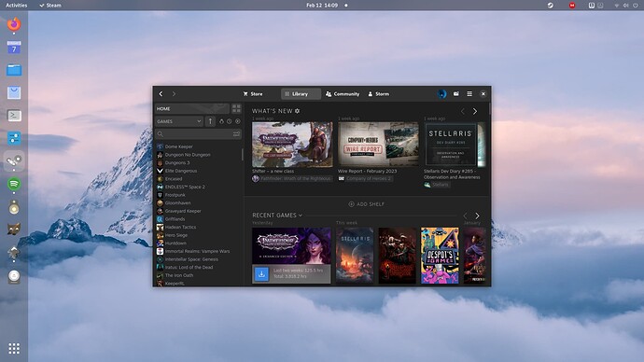644x362 pixels.
Task: Expand the RECENT GAMES shelf dropdown
Action: [301, 216]
